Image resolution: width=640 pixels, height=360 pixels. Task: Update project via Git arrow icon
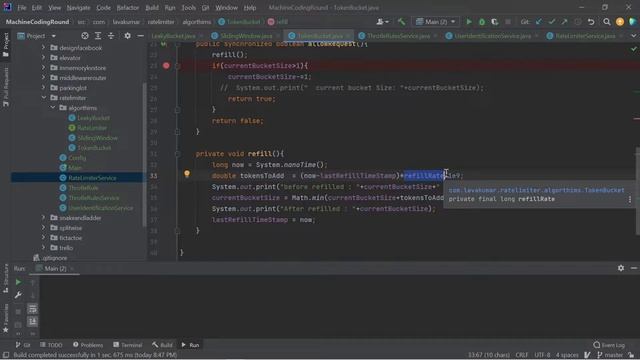pos(539,22)
